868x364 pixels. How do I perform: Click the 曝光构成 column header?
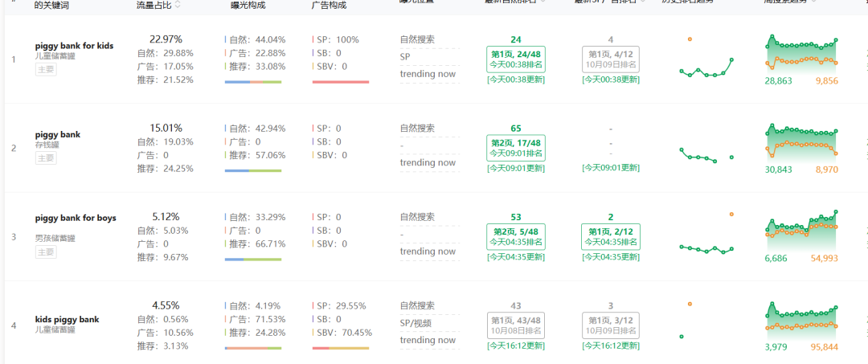point(248,6)
